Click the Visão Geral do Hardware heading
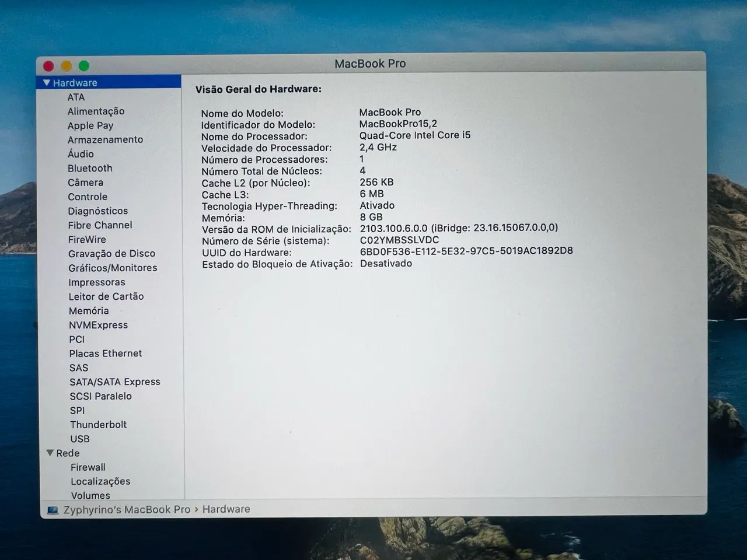Viewport: 747px width, 560px height. point(258,89)
